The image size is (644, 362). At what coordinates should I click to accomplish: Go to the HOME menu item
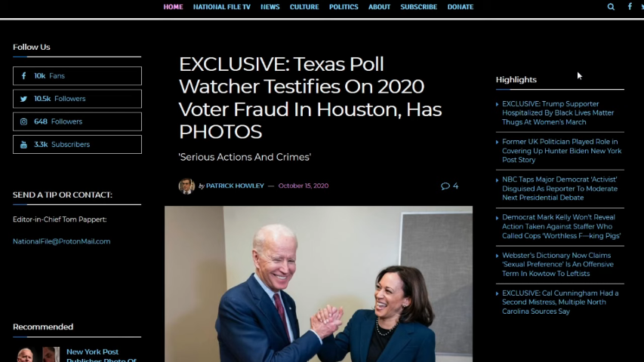[174, 7]
